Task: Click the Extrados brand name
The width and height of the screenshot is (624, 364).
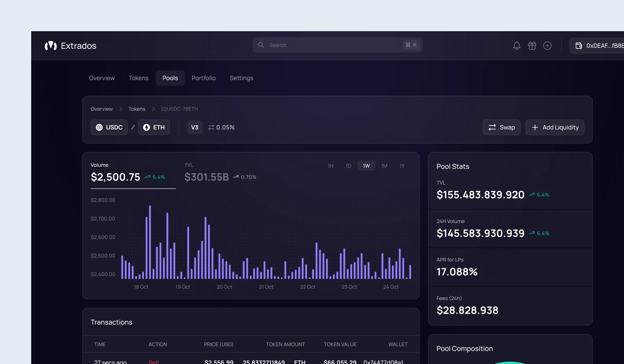Action: [79, 46]
